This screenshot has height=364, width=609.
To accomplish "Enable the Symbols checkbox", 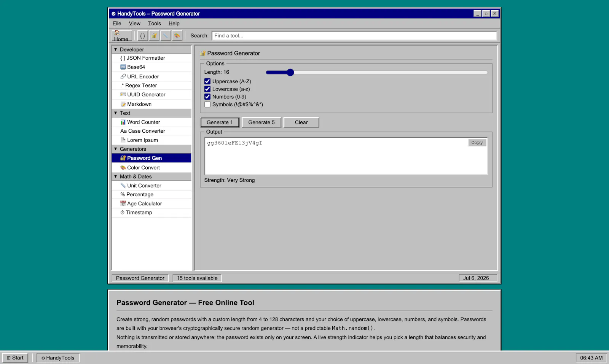I will (207, 104).
